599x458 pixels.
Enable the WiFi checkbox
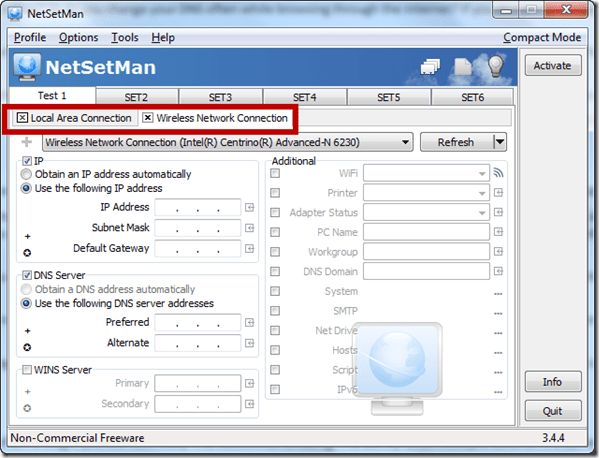click(275, 173)
